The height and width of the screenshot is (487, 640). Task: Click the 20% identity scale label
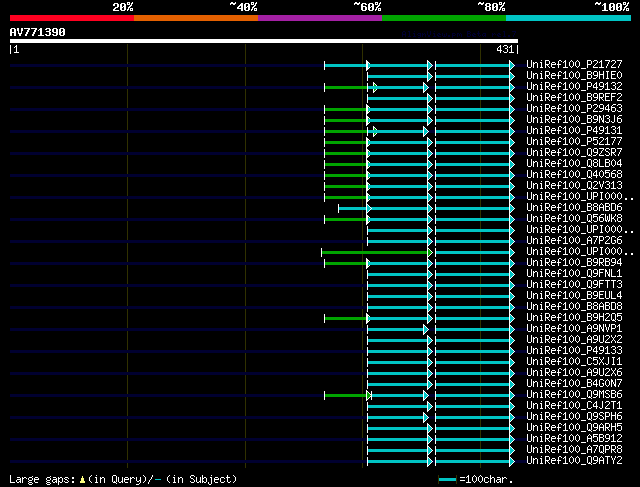(x=123, y=7)
